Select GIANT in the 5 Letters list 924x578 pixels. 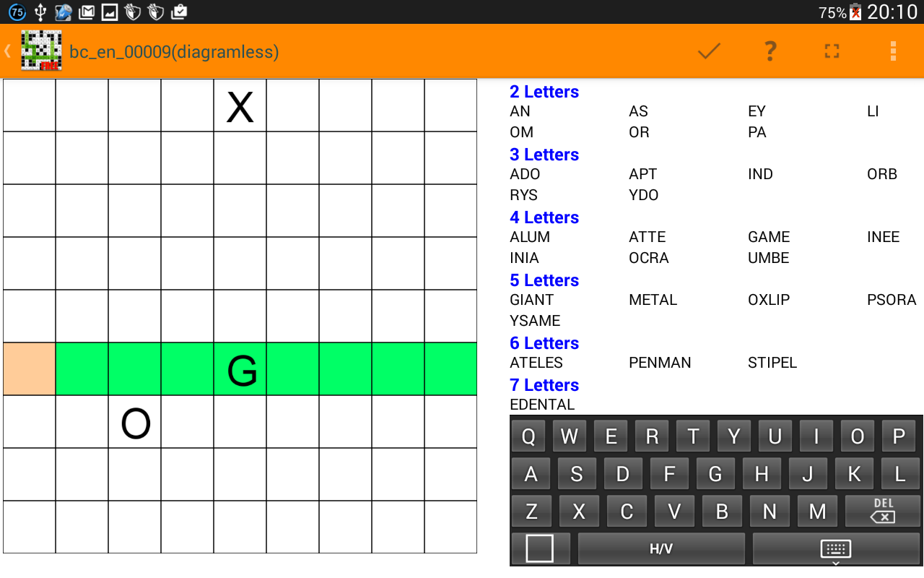533,299
